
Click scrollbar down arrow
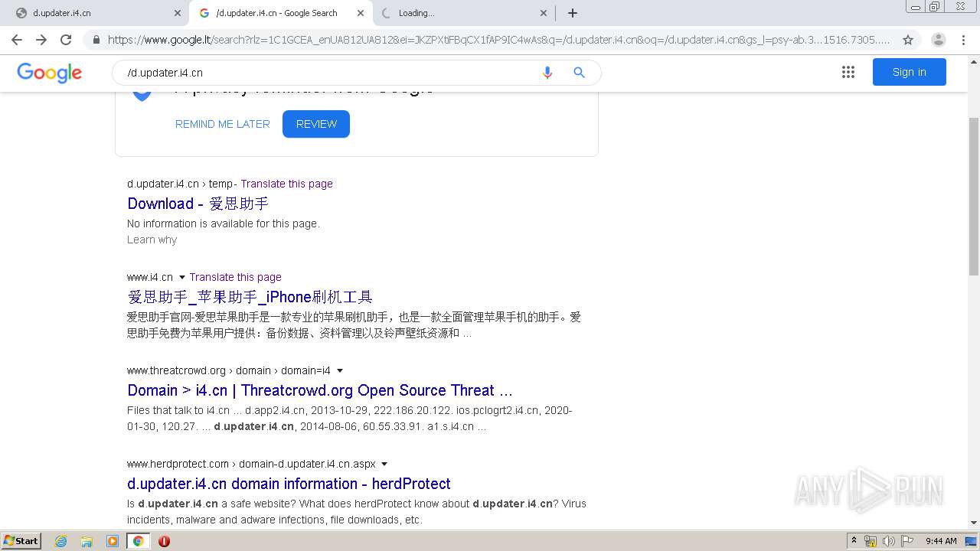[x=974, y=524]
